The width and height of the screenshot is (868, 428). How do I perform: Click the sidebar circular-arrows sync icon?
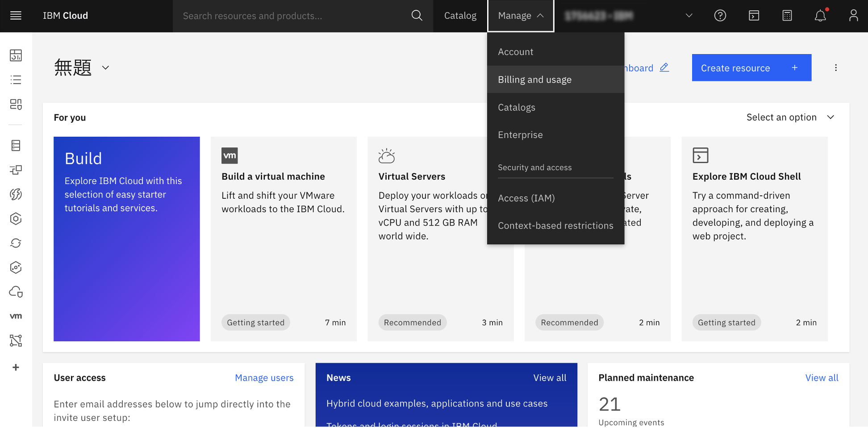pos(16,243)
